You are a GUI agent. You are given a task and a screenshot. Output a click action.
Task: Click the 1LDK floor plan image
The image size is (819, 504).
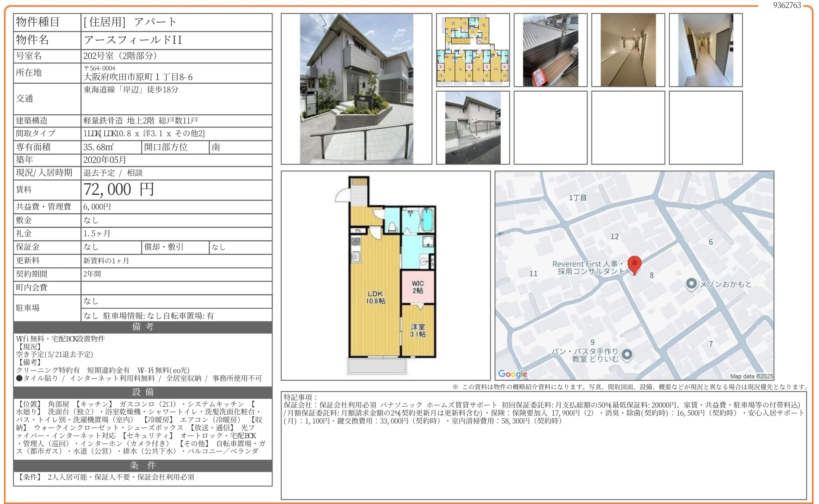[385, 276]
